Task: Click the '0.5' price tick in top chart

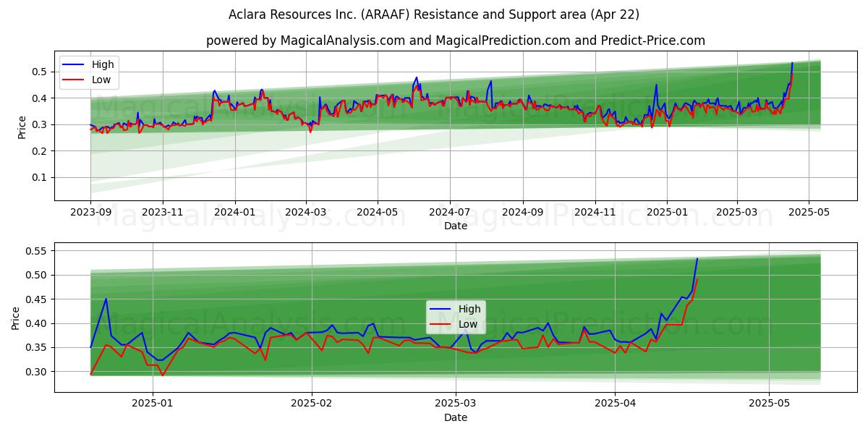Action: pyautogui.click(x=40, y=72)
